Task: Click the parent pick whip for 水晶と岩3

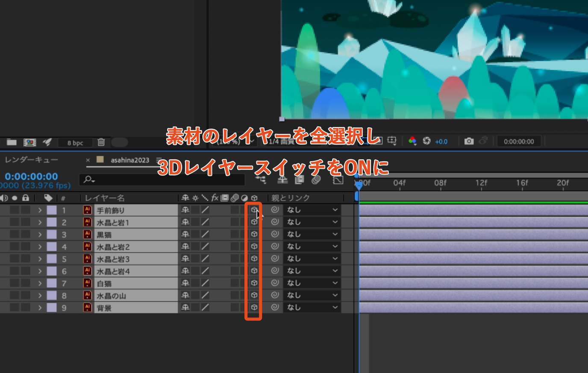Action: pyautogui.click(x=275, y=258)
